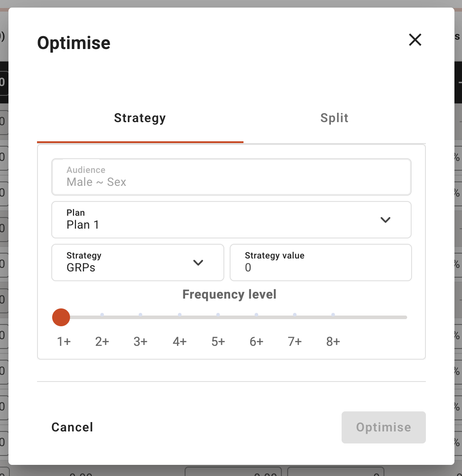Close the Optimise dialog with the X icon
This screenshot has height=476, width=462.
pos(415,40)
